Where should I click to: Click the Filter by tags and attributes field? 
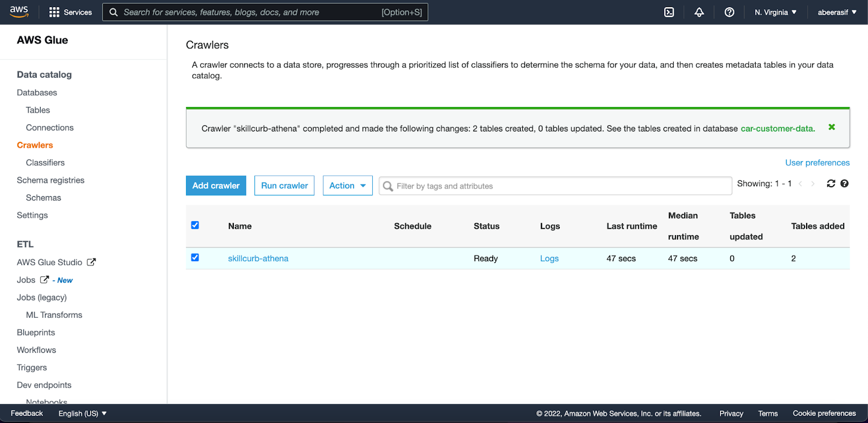pos(556,186)
